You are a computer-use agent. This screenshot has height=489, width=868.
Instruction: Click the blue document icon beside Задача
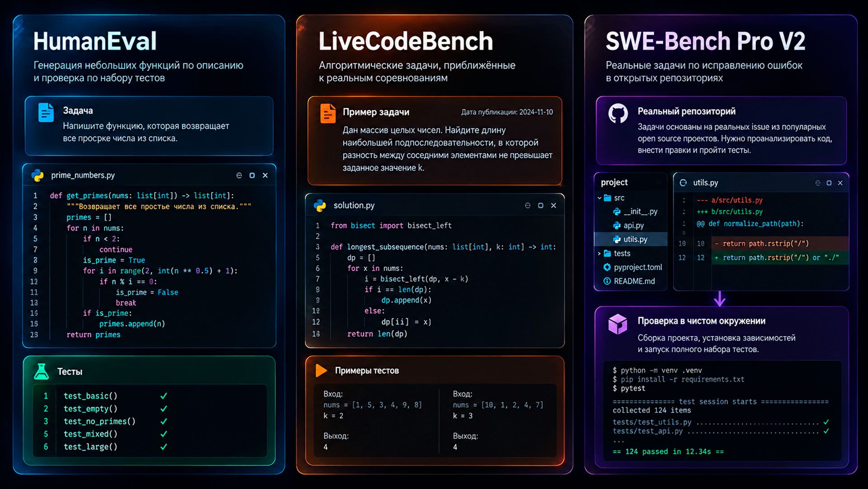pos(46,113)
